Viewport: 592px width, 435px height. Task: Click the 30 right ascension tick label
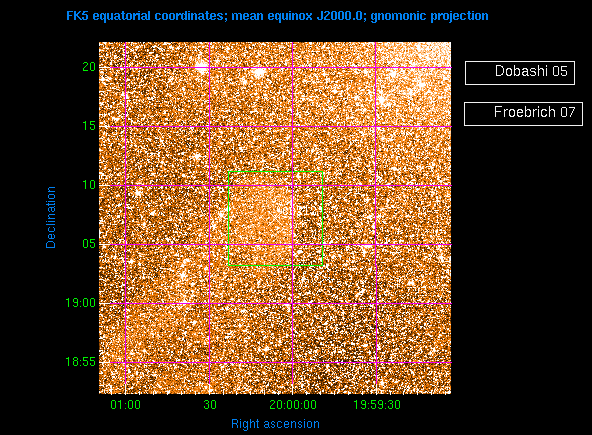point(210,405)
